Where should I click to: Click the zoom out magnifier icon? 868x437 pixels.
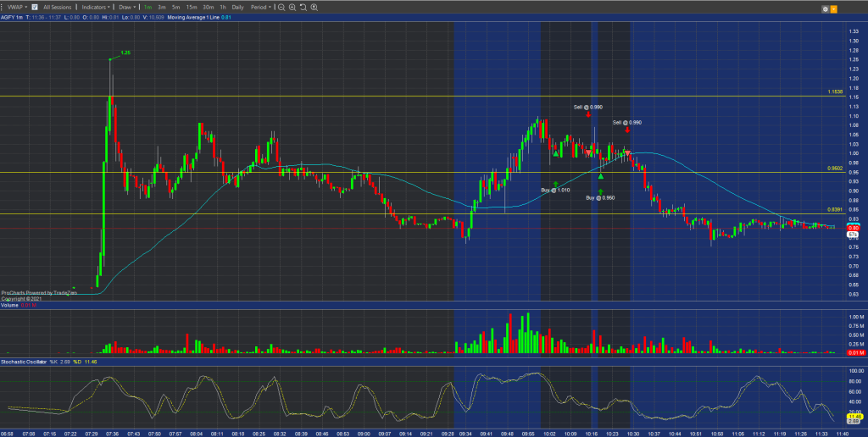coord(281,7)
